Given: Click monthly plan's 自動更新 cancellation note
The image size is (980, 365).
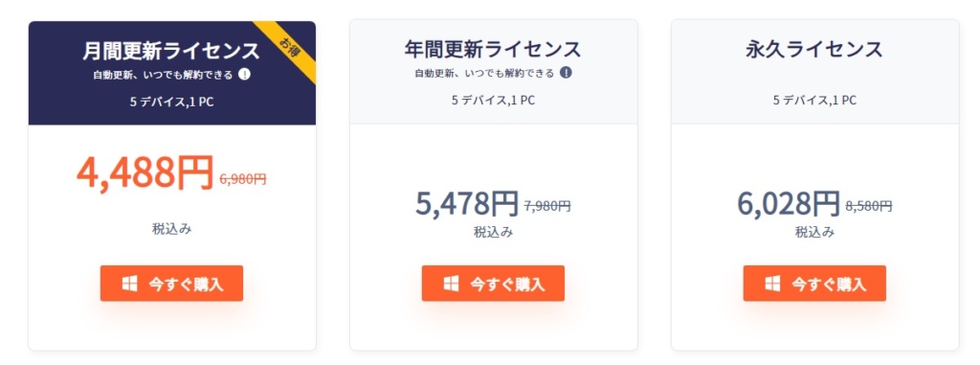Looking at the screenshot, I should (163, 75).
